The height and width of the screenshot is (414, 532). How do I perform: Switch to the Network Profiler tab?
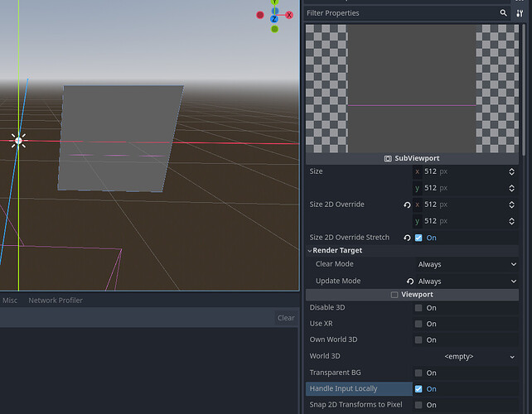[56, 301]
